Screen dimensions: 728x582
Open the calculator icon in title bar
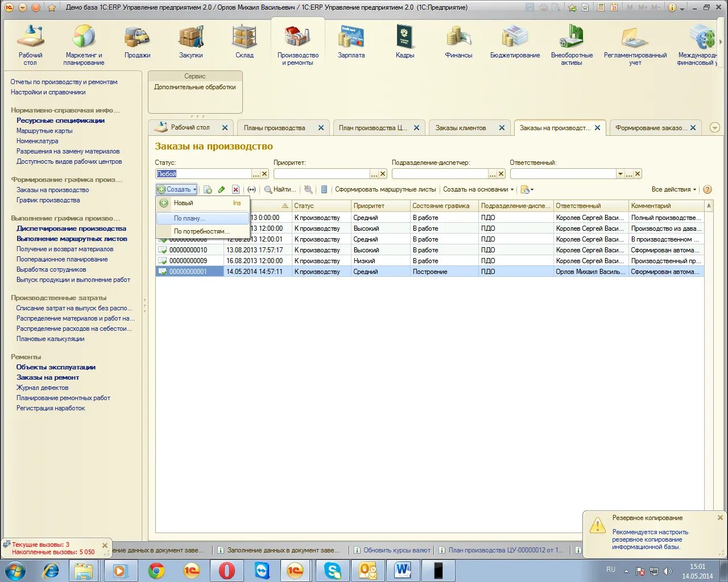(x=601, y=7)
